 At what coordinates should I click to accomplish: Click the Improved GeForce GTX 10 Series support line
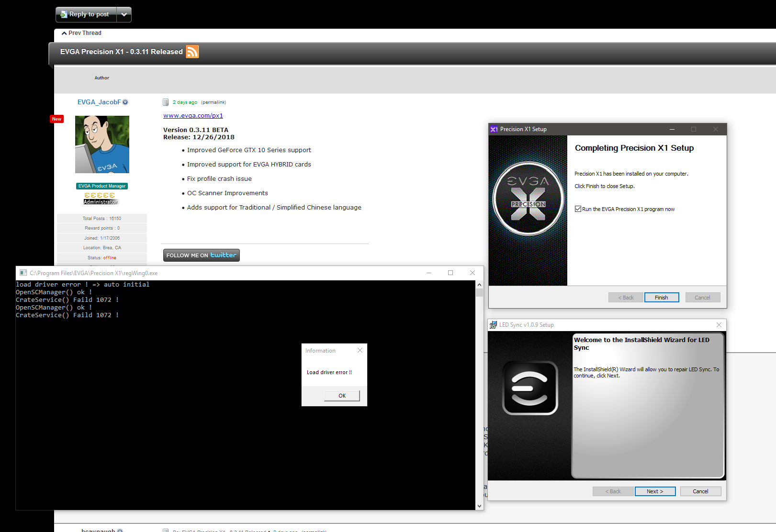click(x=249, y=150)
